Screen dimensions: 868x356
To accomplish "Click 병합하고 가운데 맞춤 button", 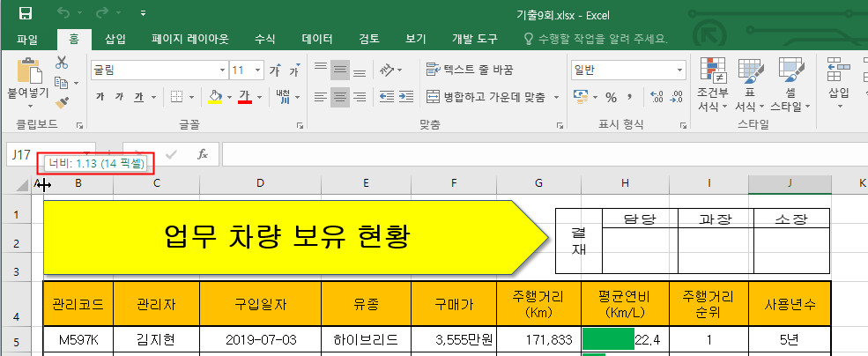I will (x=492, y=97).
